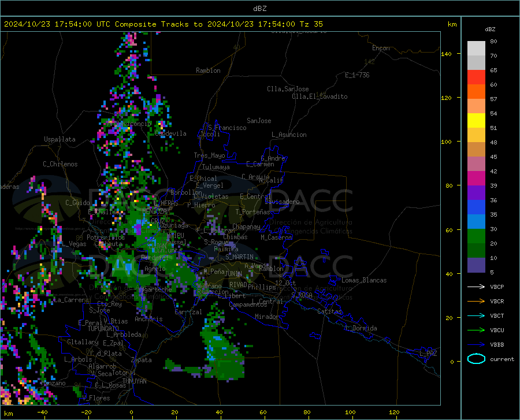Pick the bright green 20-30 dBZ swatch

pyautogui.click(x=476, y=236)
